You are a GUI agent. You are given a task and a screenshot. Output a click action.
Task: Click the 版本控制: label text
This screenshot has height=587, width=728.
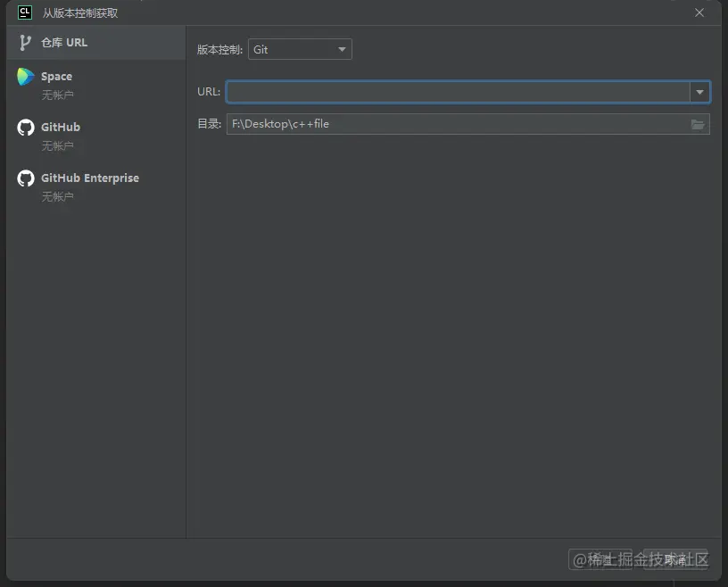(219, 50)
